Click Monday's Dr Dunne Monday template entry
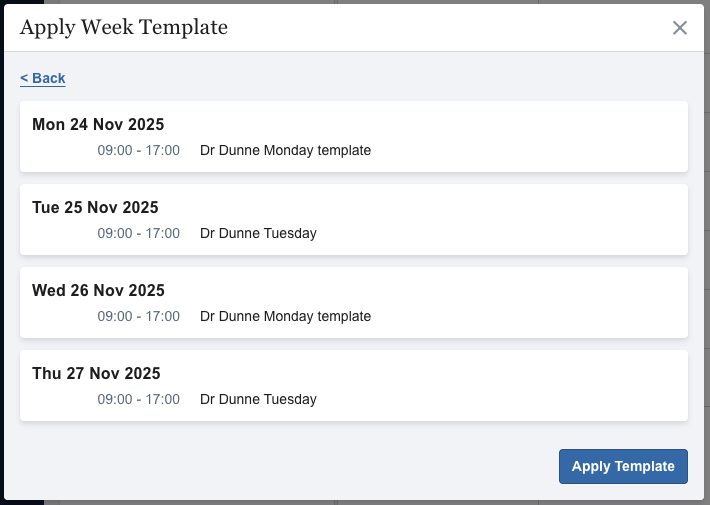Screen dimensions: 710x505 click(285, 151)
